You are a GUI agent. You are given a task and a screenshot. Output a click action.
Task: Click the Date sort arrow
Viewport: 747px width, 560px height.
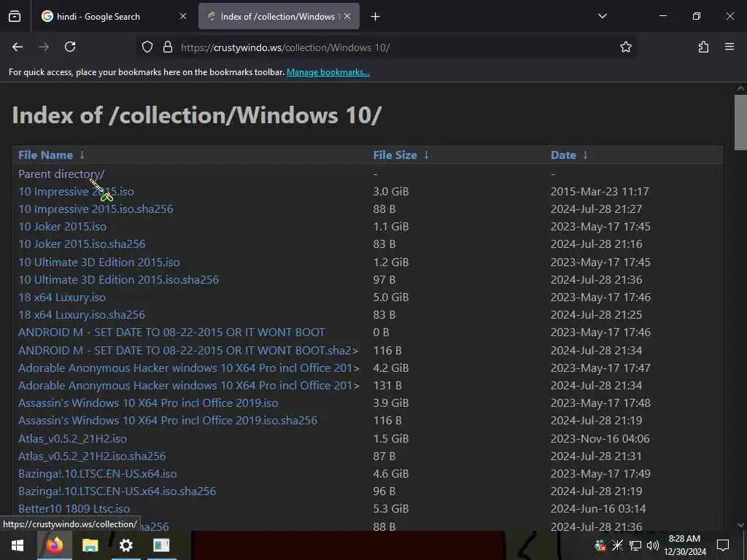pyautogui.click(x=586, y=155)
